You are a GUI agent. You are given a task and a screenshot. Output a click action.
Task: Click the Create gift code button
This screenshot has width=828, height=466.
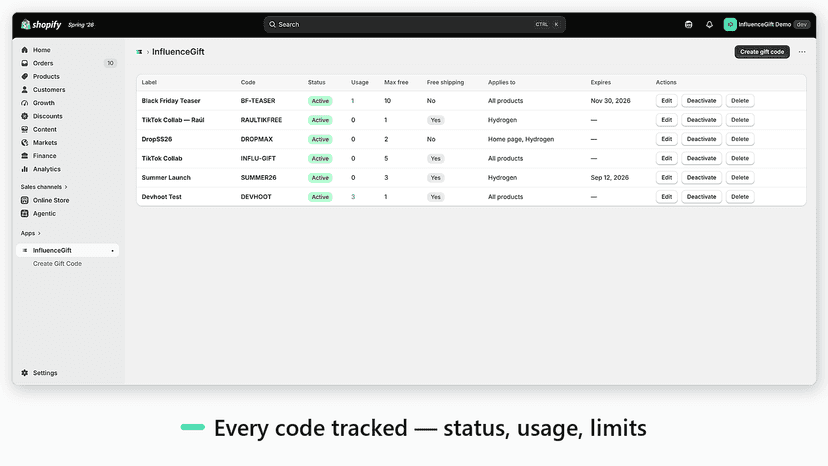click(x=762, y=52)
